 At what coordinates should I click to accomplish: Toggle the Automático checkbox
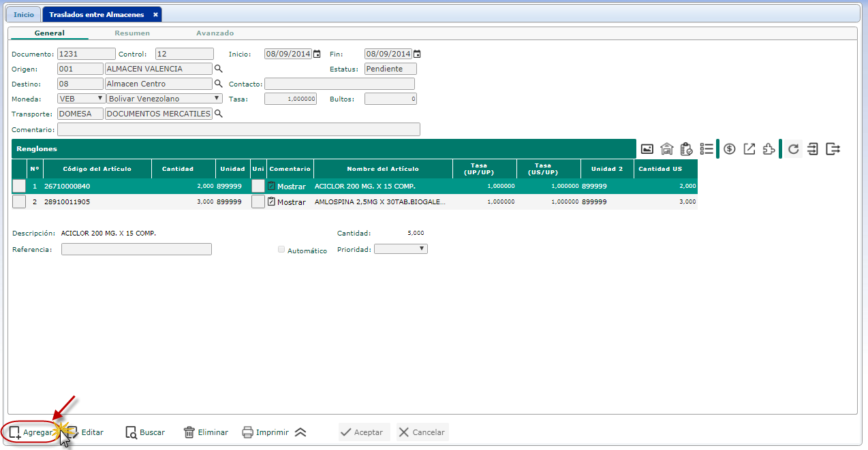[x=281, y=250]
